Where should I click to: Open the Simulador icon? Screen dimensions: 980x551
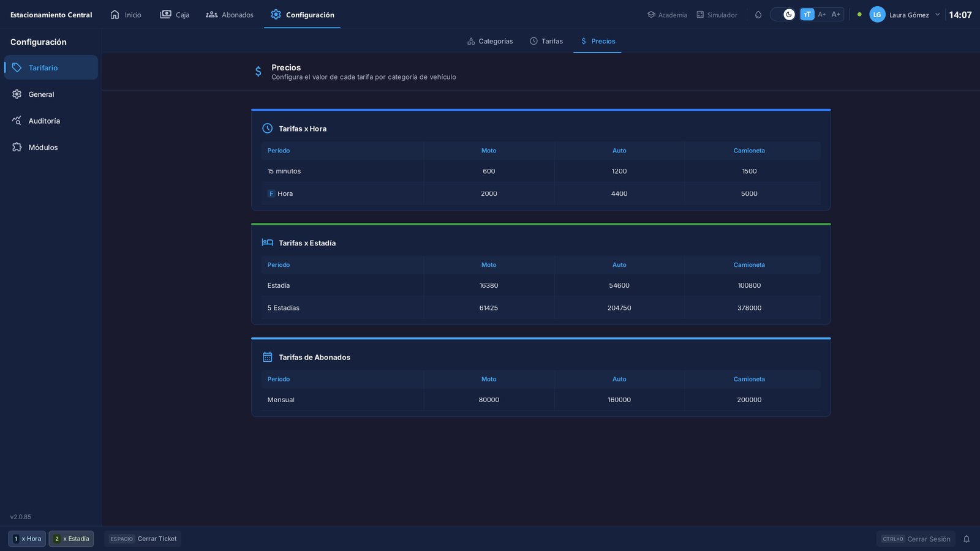click(700, 15)
